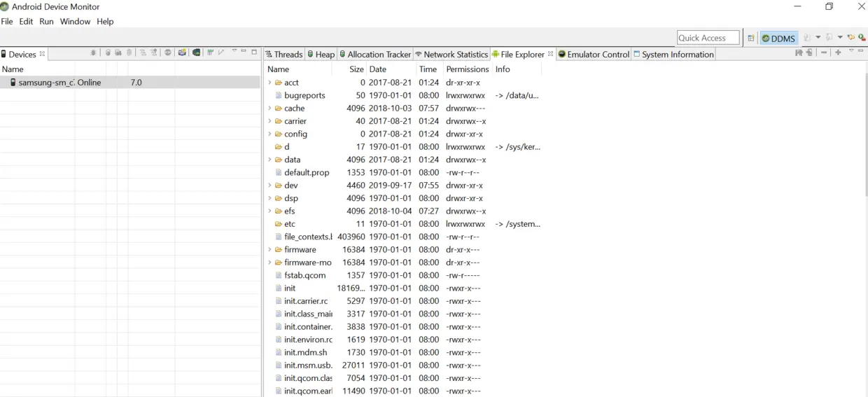Switch to the System Information tab
Image resolution: width=868 pixels, height=397 pixels.
(673, 54)
